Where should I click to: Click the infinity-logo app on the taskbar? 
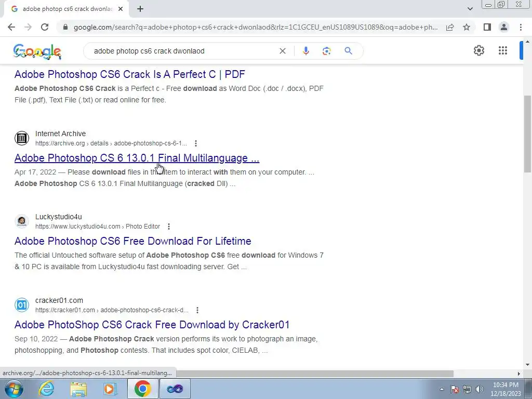coord(175,389)
